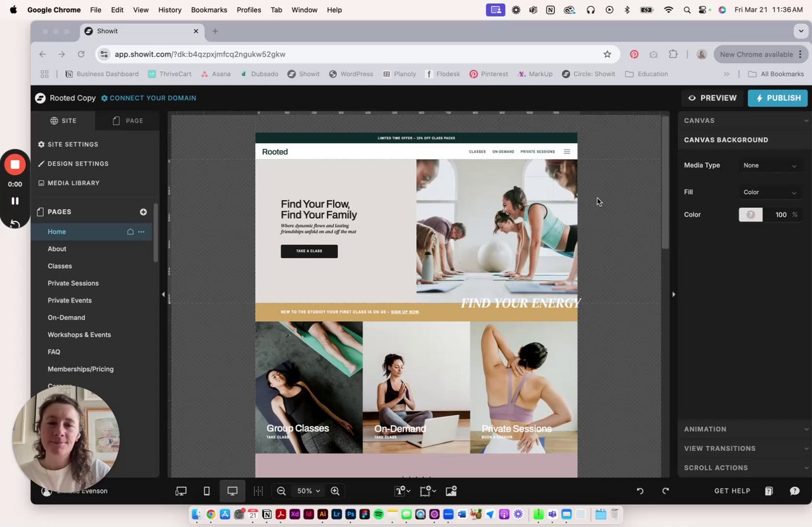Click the Publish button
Screen dimensions: 812x527
click(778, 98)
